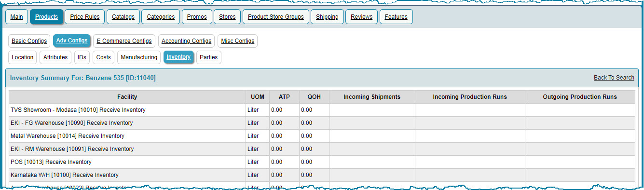
Task: Go to Categories tab
Action: click(161, 17)
